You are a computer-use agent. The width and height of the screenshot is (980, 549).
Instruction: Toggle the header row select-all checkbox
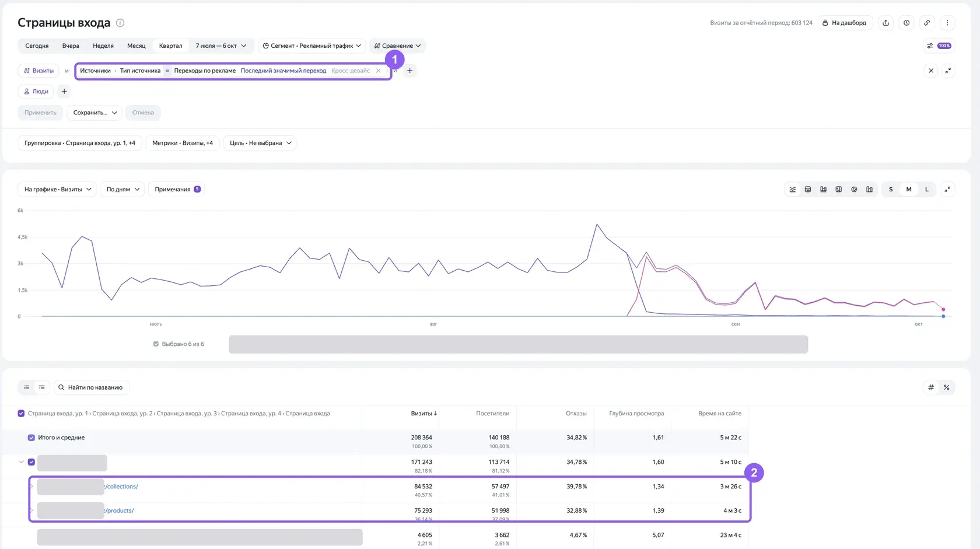(21, 414)
